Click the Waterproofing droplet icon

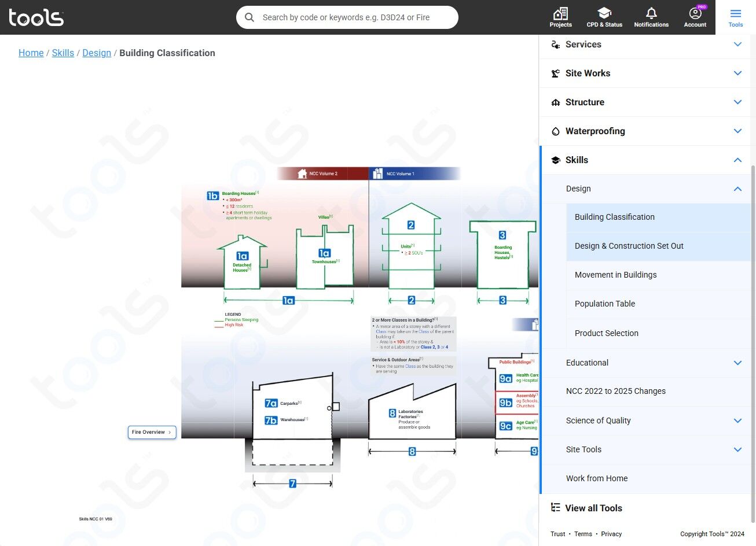556,131
